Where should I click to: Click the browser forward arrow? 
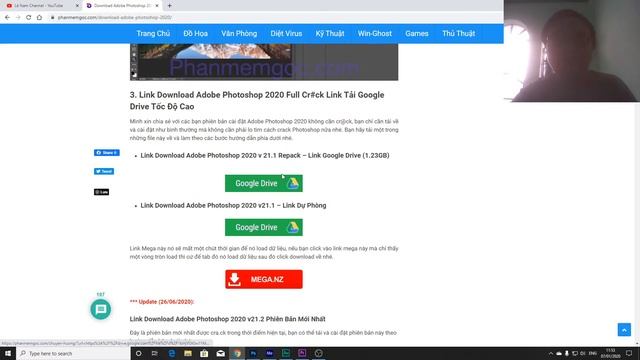point(18,18)
